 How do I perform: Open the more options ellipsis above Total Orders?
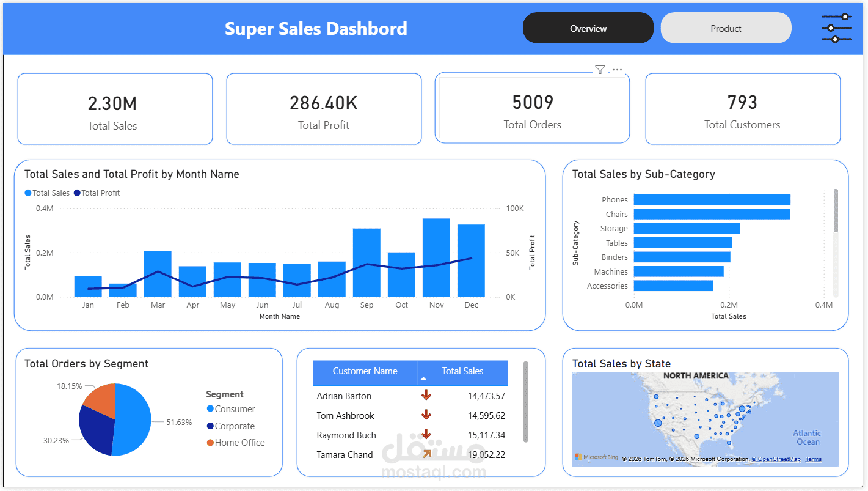point(617,70)
